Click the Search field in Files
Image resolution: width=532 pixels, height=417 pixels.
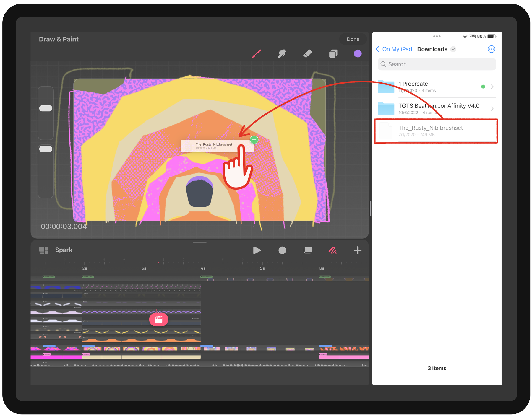[x=437, y=64]
